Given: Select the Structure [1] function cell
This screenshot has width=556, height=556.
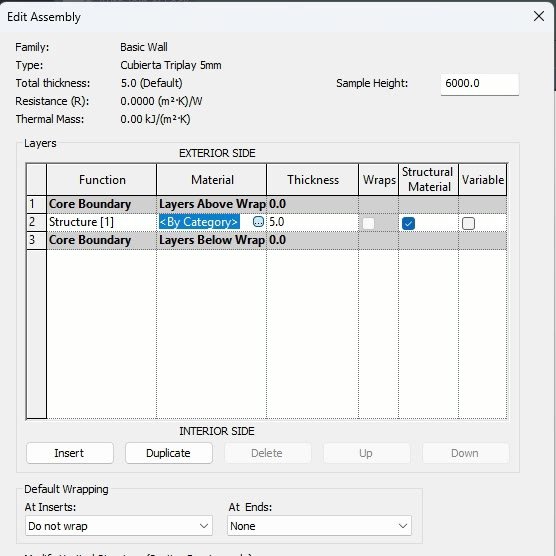Looking at the screenshot, I should click(101, 222).
